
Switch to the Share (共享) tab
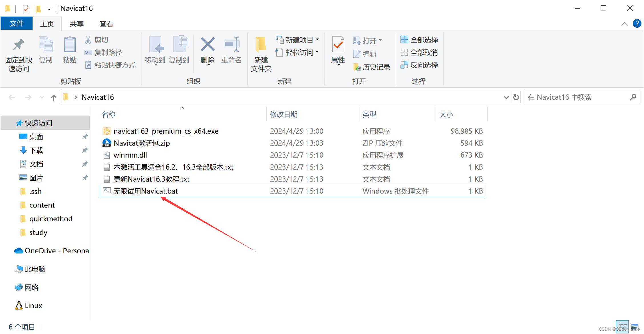[77, 24]
